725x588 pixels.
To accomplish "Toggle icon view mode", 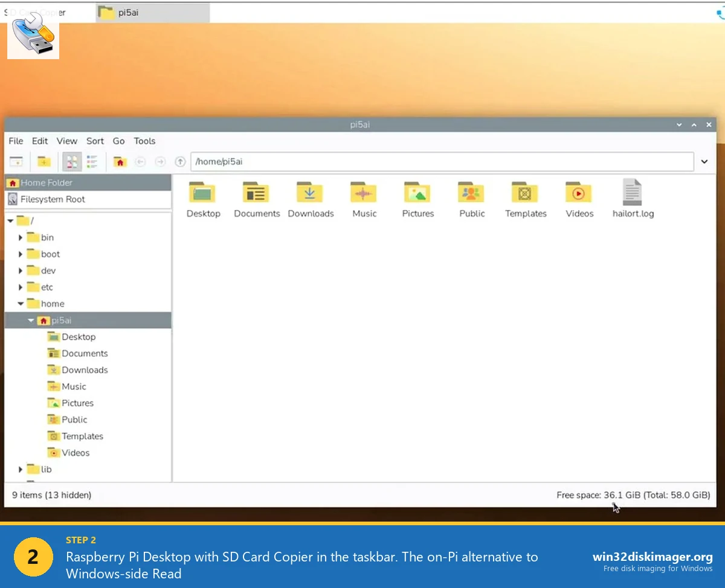I will pos(72,161).
